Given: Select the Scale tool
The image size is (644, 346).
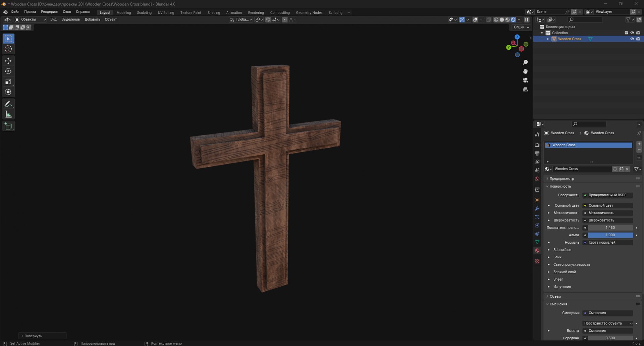Looking at the screenshot, I should pos(8,82).
